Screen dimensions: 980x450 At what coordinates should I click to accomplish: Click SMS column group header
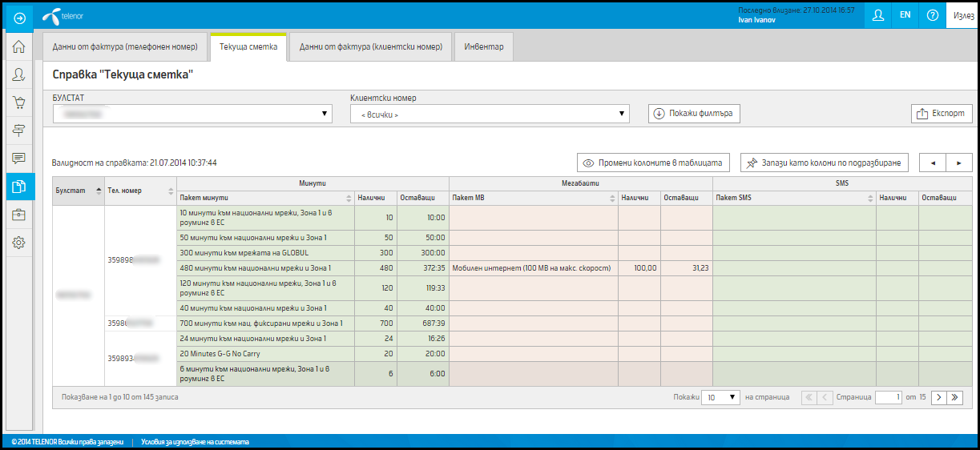pos(842,183)
